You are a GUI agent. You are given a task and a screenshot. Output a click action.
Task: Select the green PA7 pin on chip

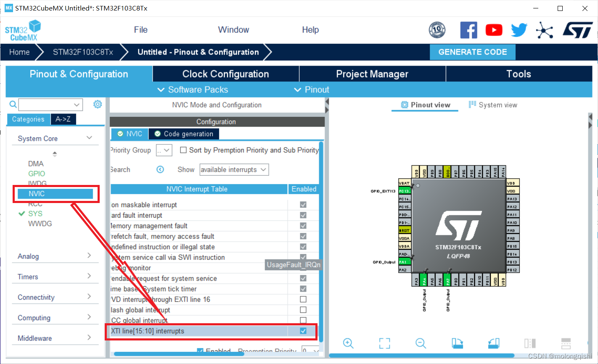click(x=448, y=280)
